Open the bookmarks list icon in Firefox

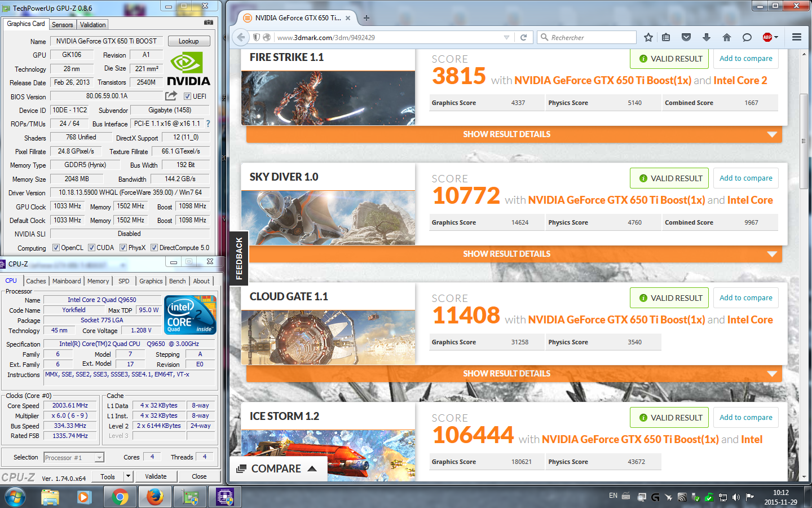(x=666, y=37)
